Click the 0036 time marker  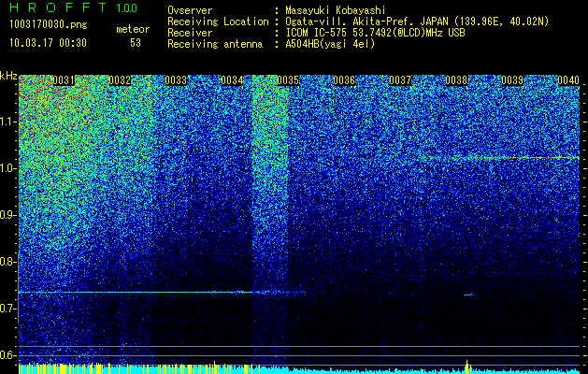pyautogui.click(x=344, y=80)
